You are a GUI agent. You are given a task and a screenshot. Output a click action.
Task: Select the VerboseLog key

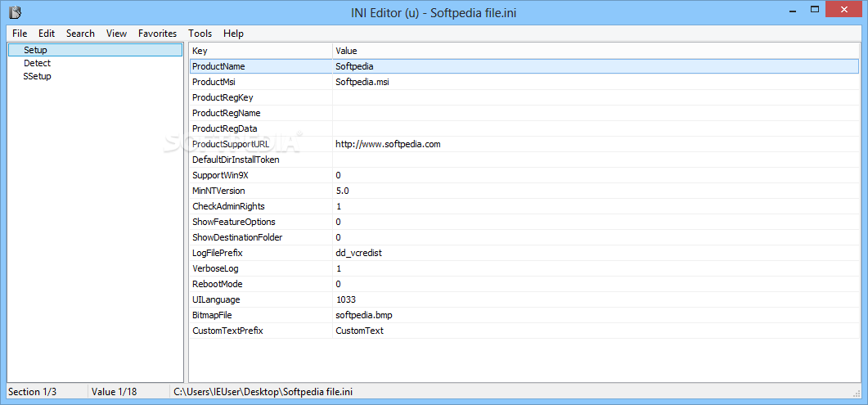(x=215, y=268)
